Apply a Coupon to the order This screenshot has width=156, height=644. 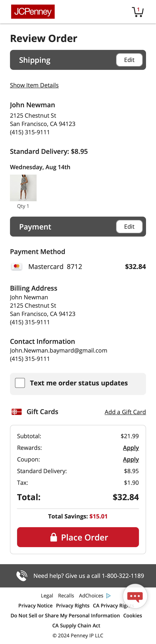pyautogui.click(x=131, y=460)
